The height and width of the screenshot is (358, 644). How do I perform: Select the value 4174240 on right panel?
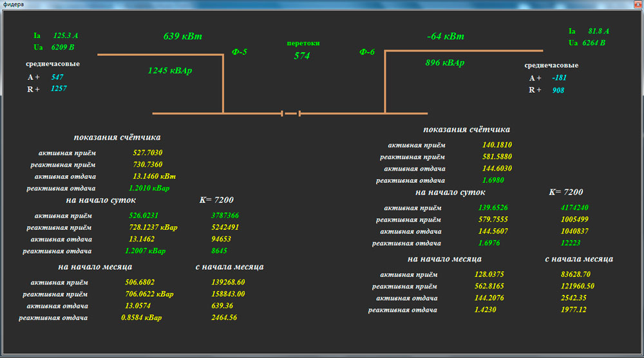point(574,208)
